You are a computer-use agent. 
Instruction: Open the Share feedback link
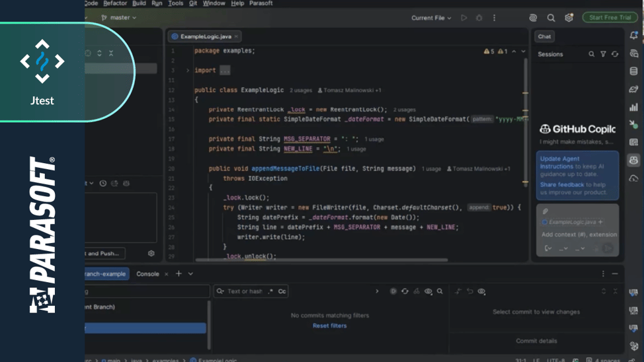tap(562, 185)
